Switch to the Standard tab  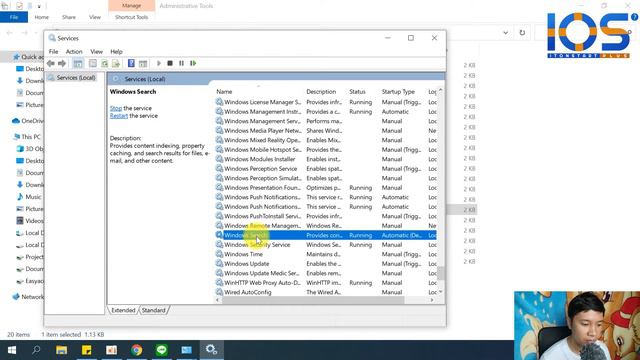[153, 310]
